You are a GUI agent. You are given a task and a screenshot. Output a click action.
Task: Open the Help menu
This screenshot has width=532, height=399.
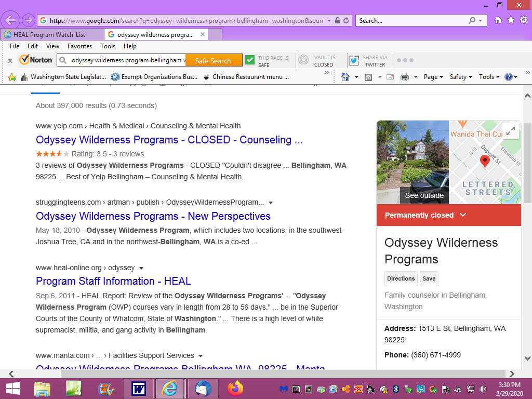click(130, 46)
